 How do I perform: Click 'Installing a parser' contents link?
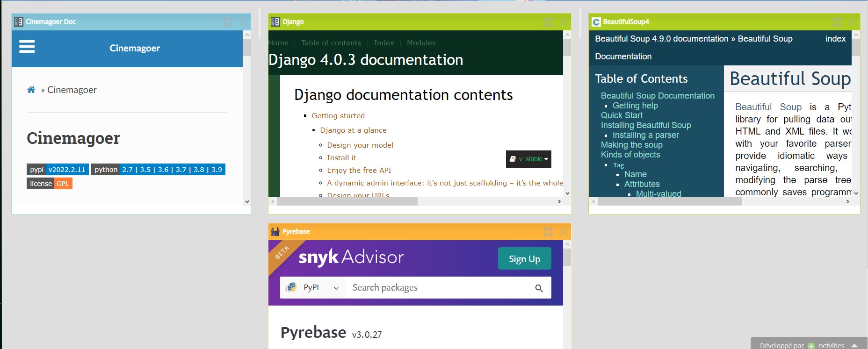pos(645,135)
